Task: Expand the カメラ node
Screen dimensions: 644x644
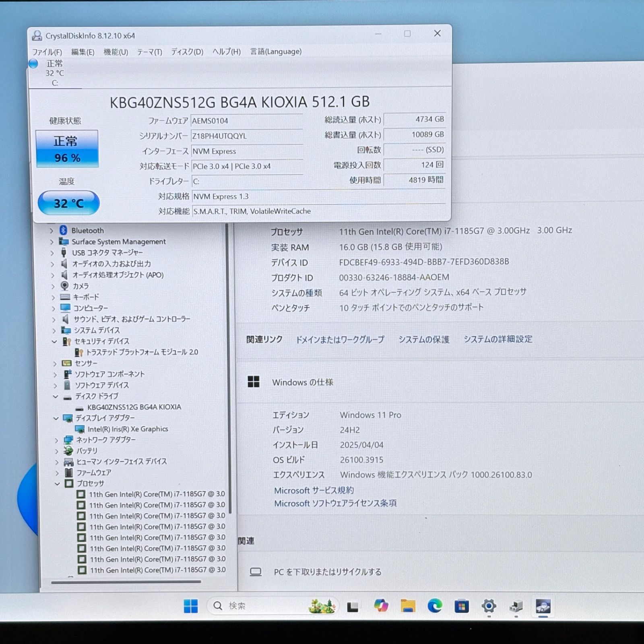Action: pyautogui.click(x=53, y=286)
